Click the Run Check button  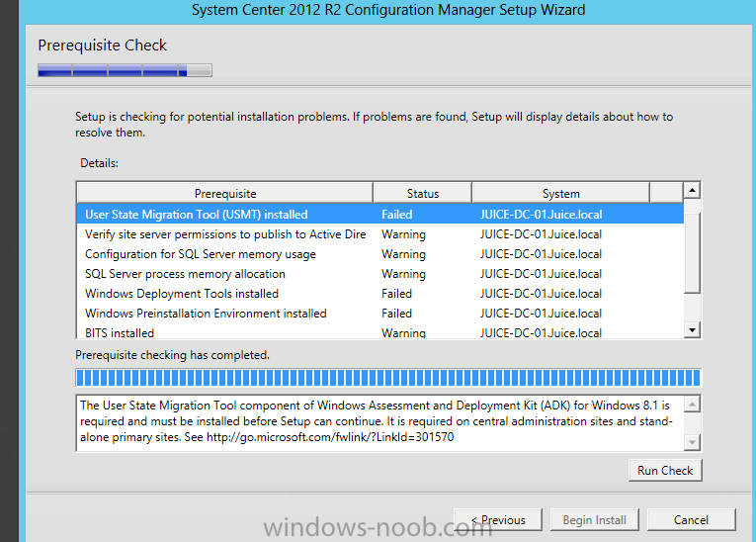665,470
